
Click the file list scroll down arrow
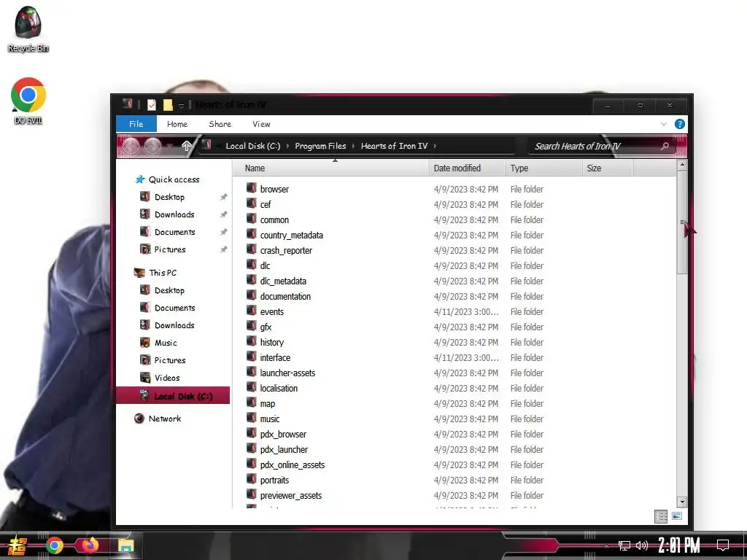click(x=682, y=502)
